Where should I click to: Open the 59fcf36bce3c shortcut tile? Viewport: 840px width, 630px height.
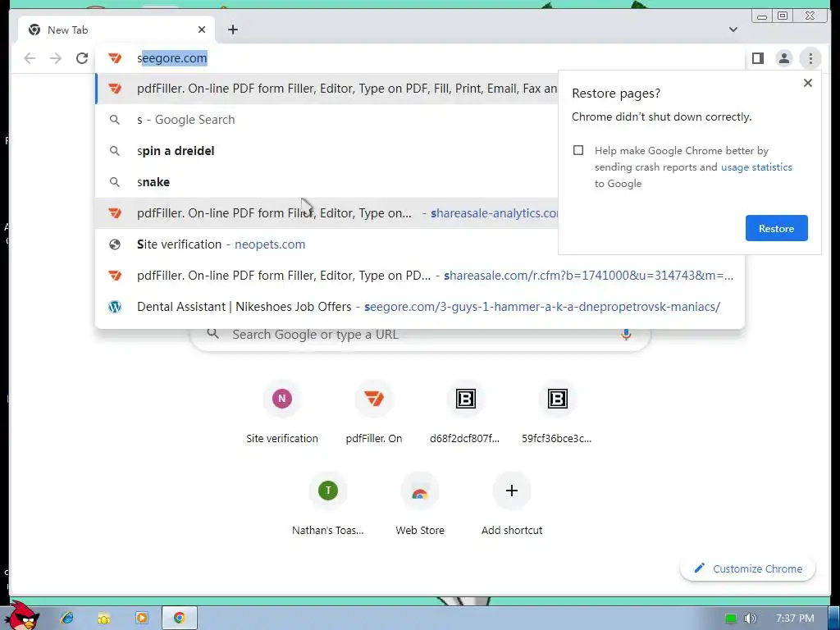[557, 413]
